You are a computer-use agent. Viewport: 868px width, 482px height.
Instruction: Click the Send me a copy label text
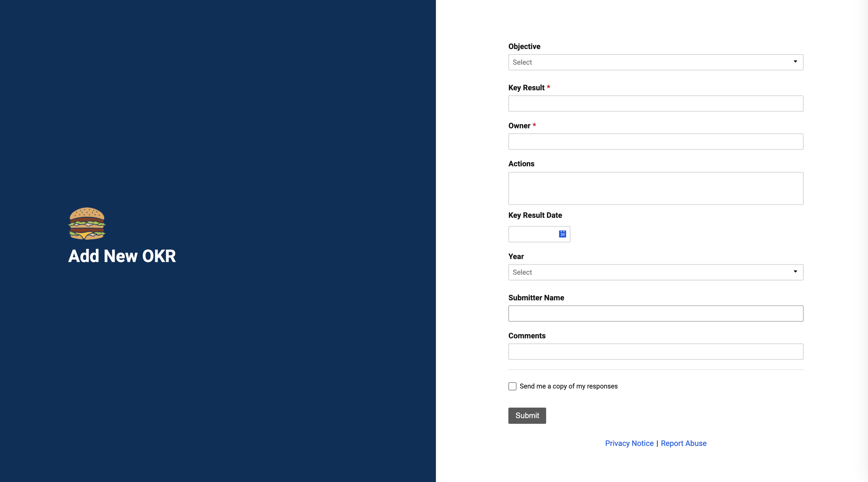[568, 386]
